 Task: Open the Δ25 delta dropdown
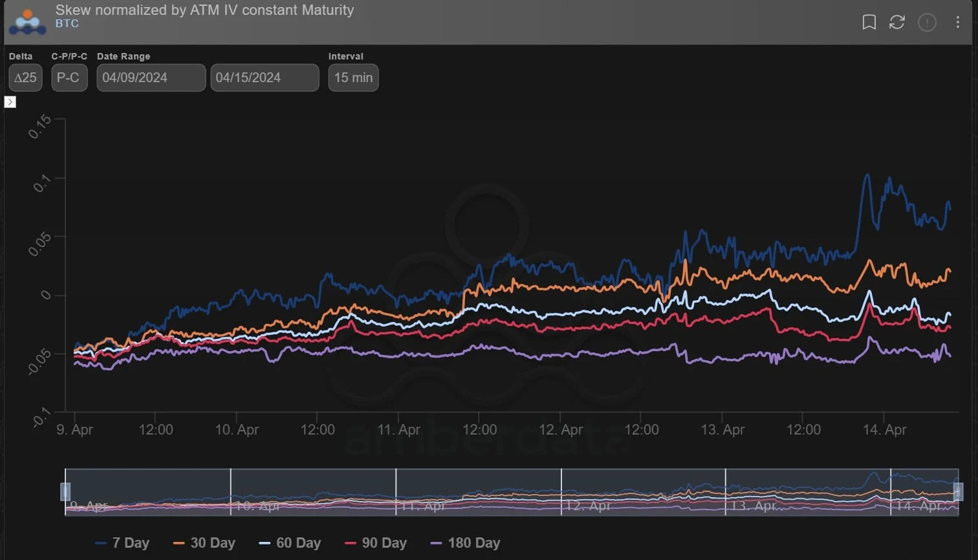(x=25, y=78)
